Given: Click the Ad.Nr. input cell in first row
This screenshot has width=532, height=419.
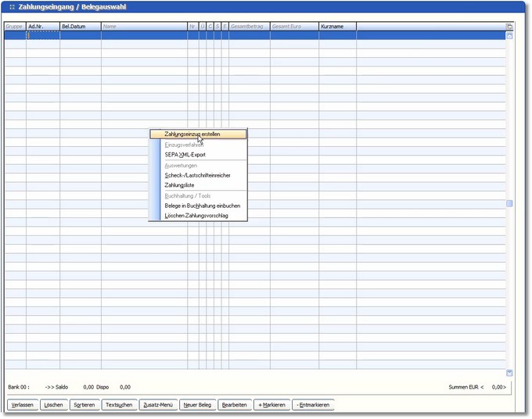Looking at the screenshot, I should pyautogui.click(x=43, y=36).
